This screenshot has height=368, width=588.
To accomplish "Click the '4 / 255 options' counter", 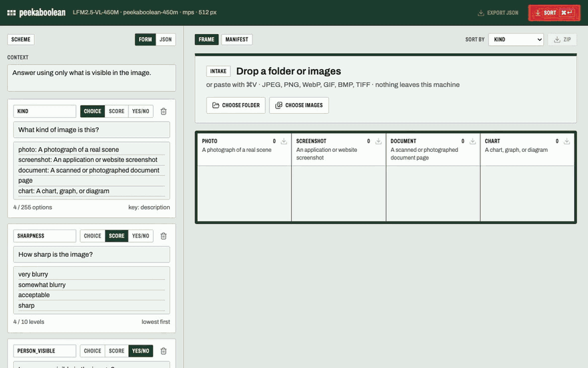I will [x=33, y=207].
